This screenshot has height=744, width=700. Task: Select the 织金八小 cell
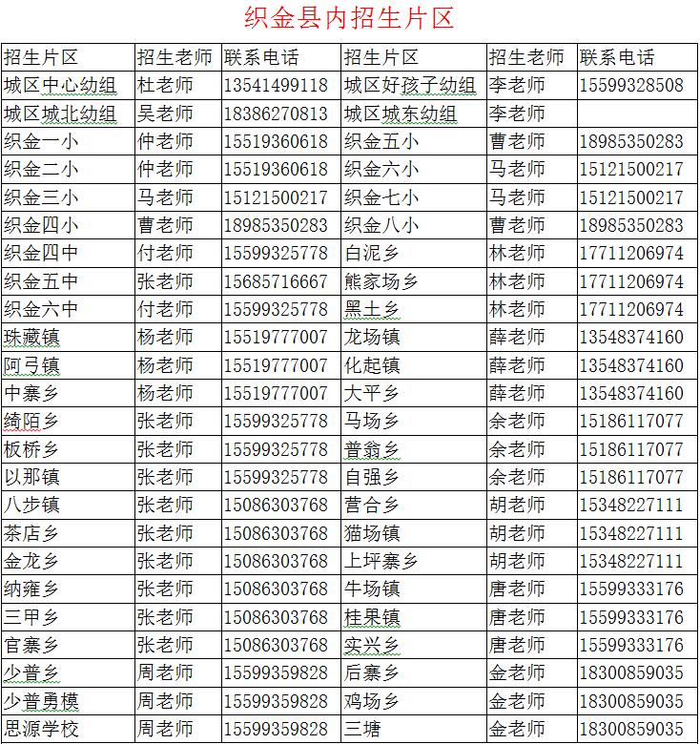point(414,225)
